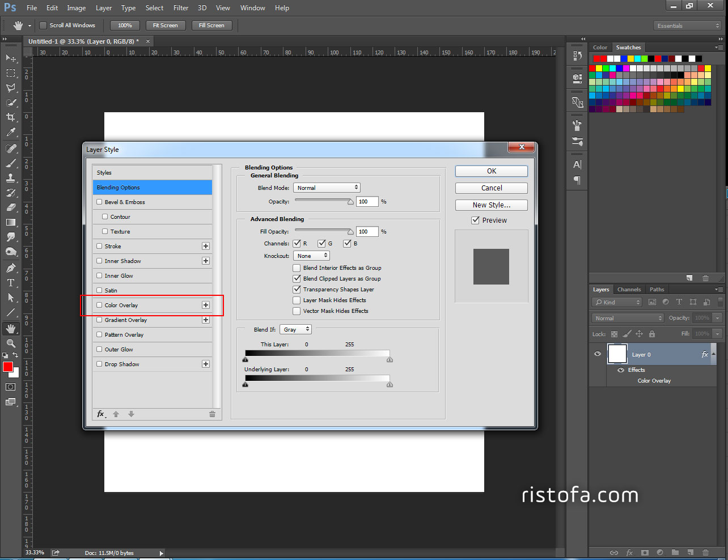Screen dimensions: 728x560
Task: Click the trash icon on the Layer Style styles list
Action: pos(213,414)
